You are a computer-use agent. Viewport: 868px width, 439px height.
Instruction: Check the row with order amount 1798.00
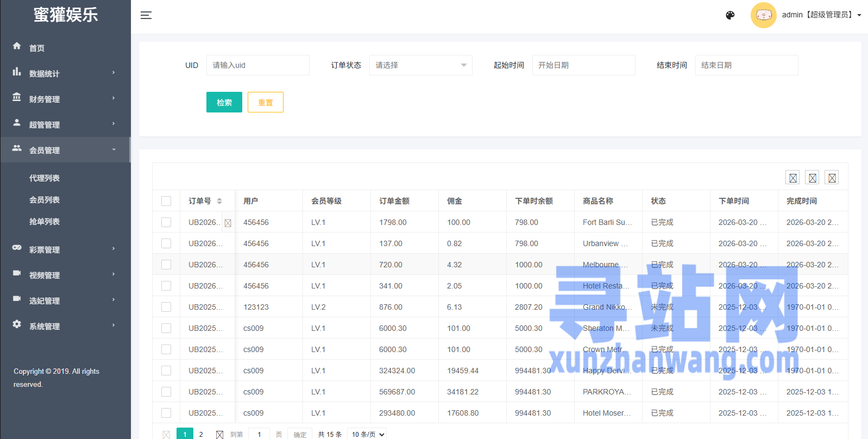point(166,222)
